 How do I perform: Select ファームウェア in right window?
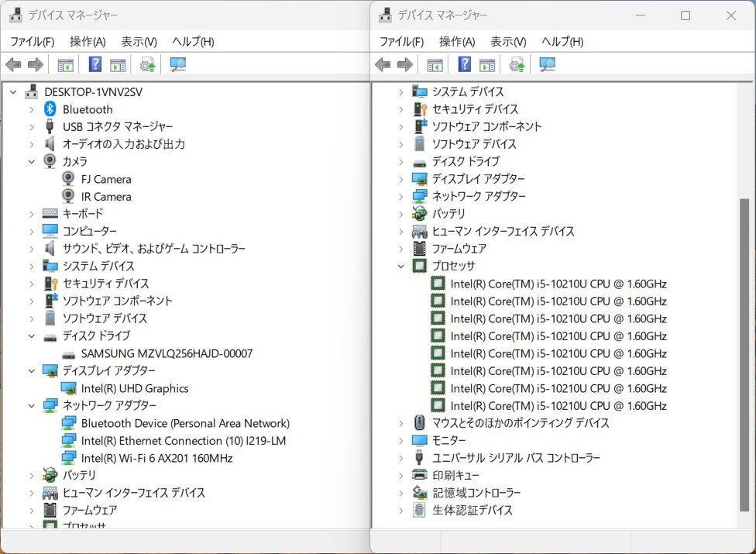[x=459, y=248]
